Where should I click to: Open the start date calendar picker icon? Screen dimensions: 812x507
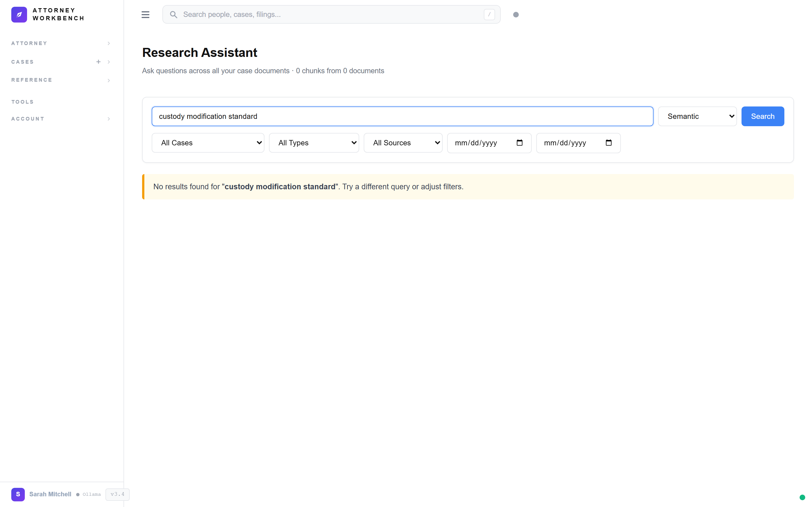click(520, 143)
